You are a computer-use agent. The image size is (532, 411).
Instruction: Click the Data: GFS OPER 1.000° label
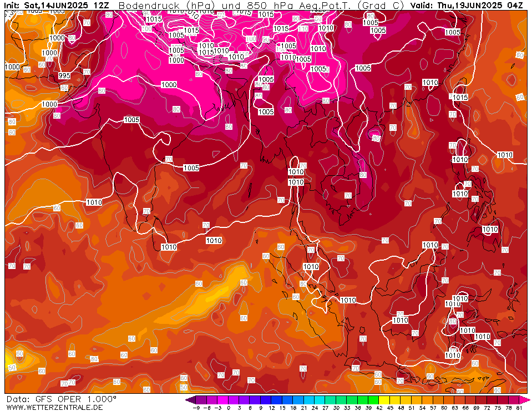[62, 399]
